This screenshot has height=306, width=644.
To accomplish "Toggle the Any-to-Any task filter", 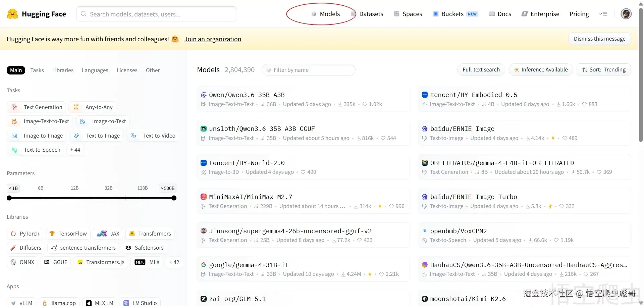I will click(92, 107).
